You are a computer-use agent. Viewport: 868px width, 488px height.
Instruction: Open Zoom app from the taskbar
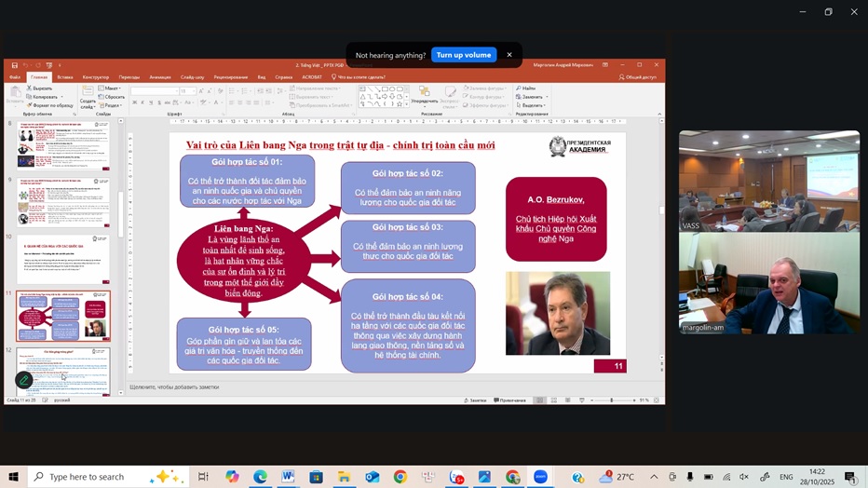click(540, 477)
